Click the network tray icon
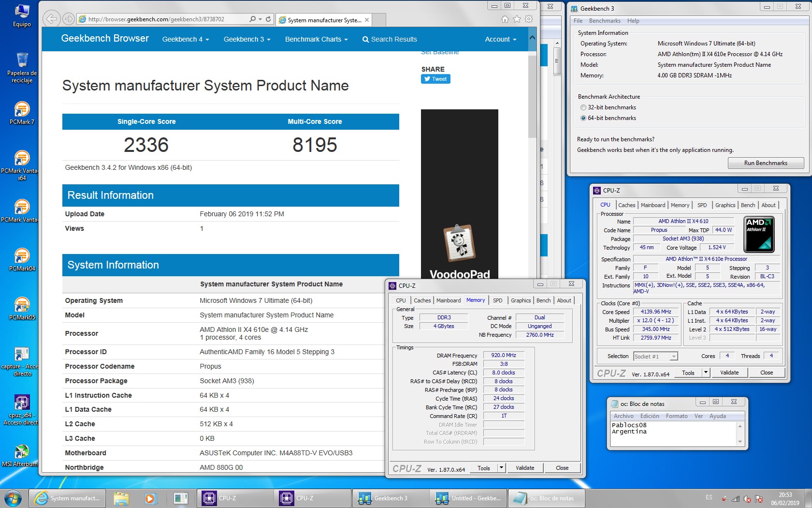The width and height of the screenshot is (812, 508). coord(736,498)
